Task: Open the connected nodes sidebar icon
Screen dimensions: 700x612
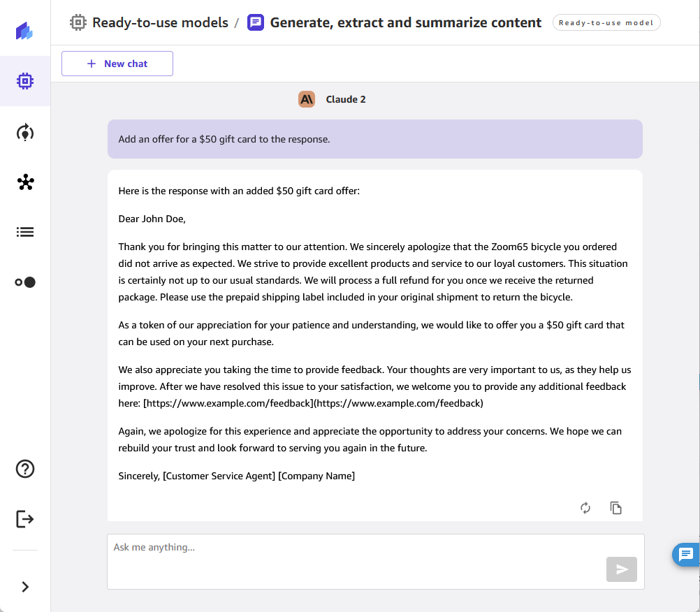Action: click(25, 182)
